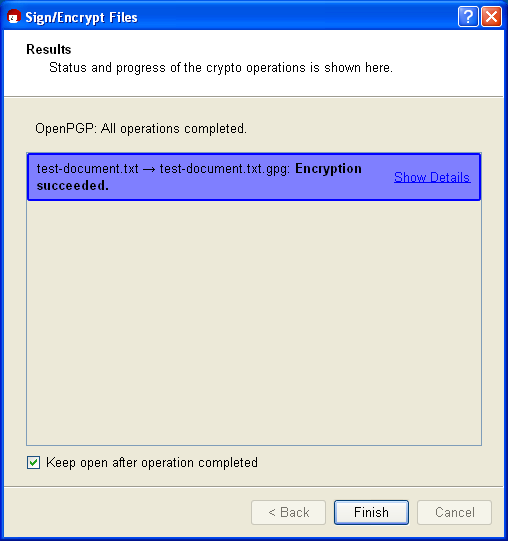The image size is (508, 541).
Task: Click the Kleopatra icon in the title bar
Action: [x=14, y=17]
